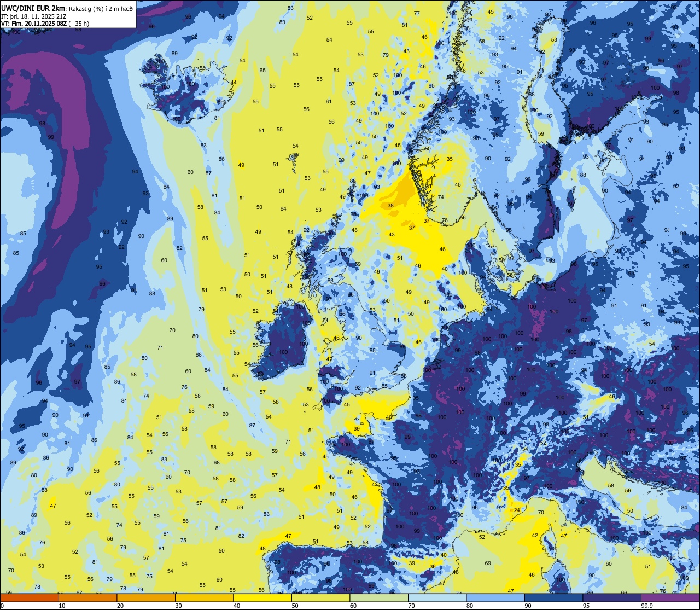Click the 95–99.9 % dark navy legend swatch

612,598
